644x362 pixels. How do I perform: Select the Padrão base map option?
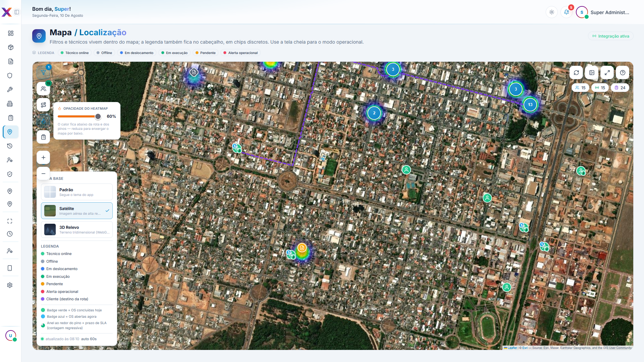pyautogui.click(x=77, y=192)
